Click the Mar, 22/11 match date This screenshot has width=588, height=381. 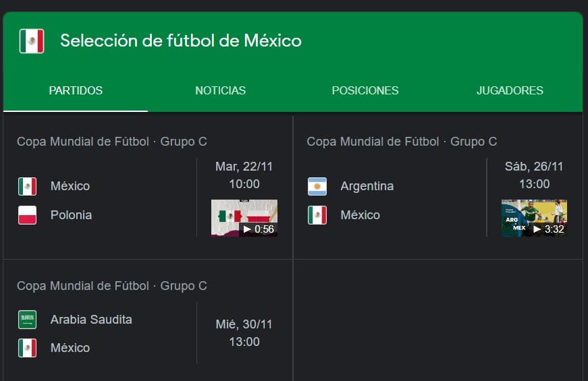(244, 167)
